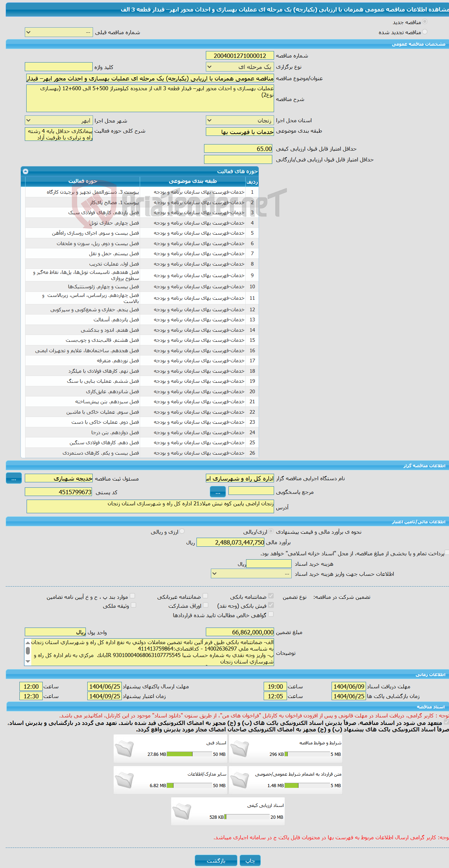Toggle فیش بانکی (وجه نقد) checkbox
Viewport: 449px width, 868px height.
click(271, 605)
